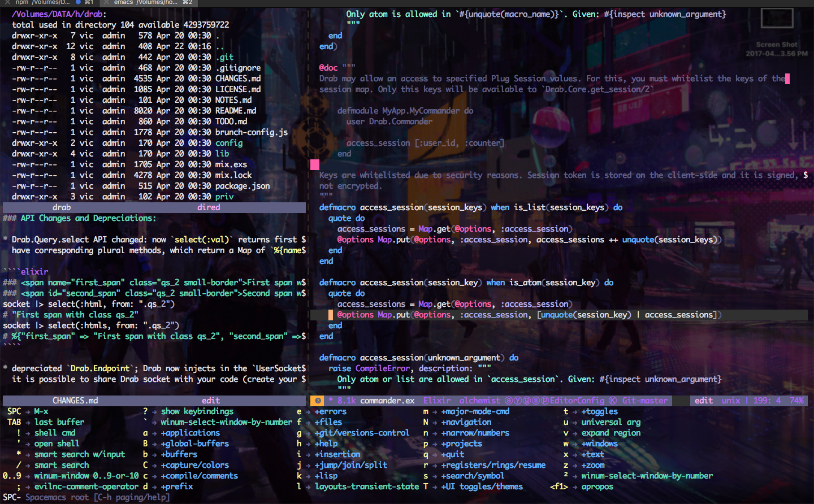
Task: Open mix.exs in dired listing
Action: [x=231, y=164]
